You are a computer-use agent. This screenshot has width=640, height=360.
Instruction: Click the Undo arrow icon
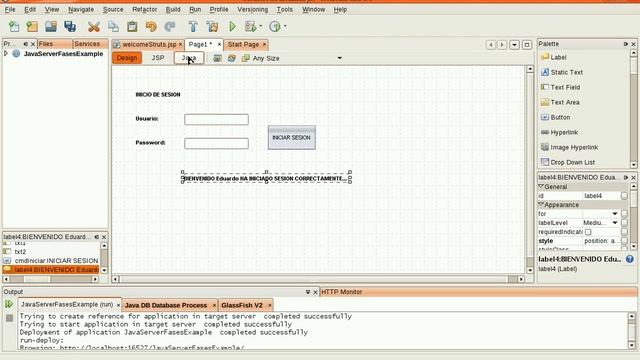(151, 27)
